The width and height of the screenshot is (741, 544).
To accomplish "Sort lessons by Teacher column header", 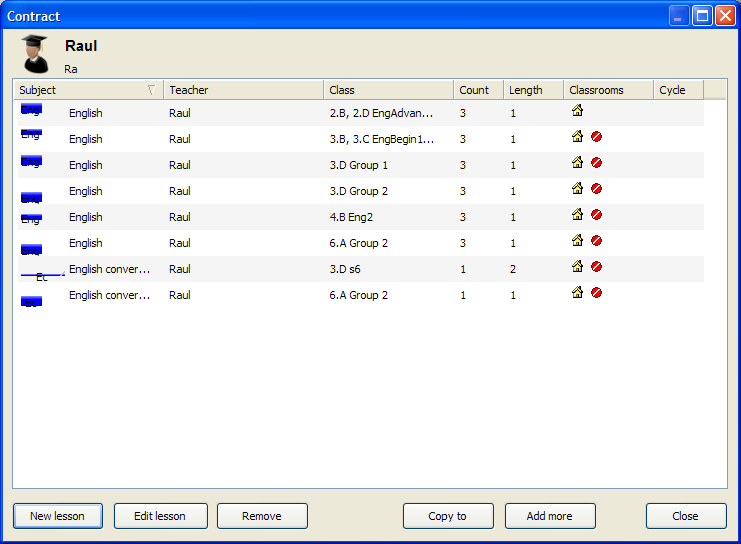I will coord(243,90).
